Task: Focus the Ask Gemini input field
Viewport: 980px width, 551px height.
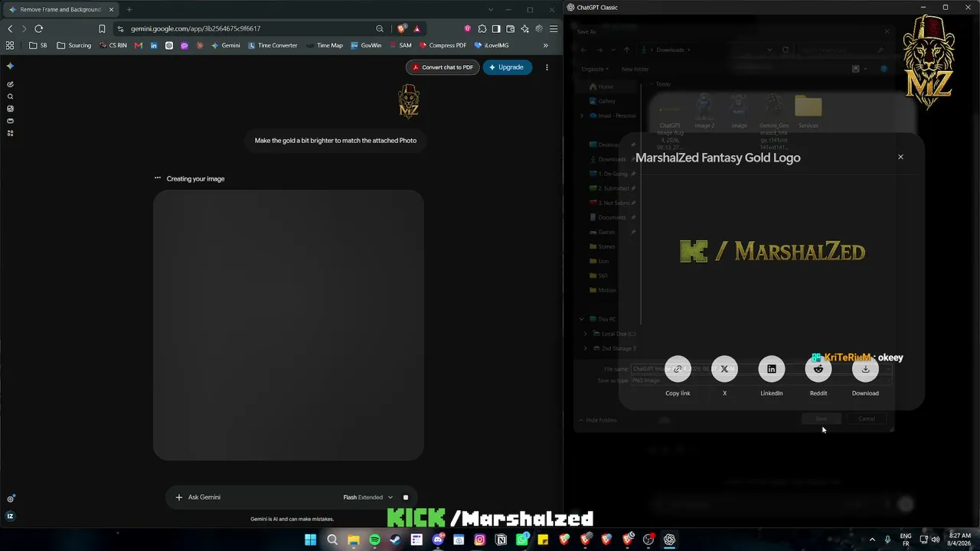Action: pyautogui.click(x=260, y=497)
